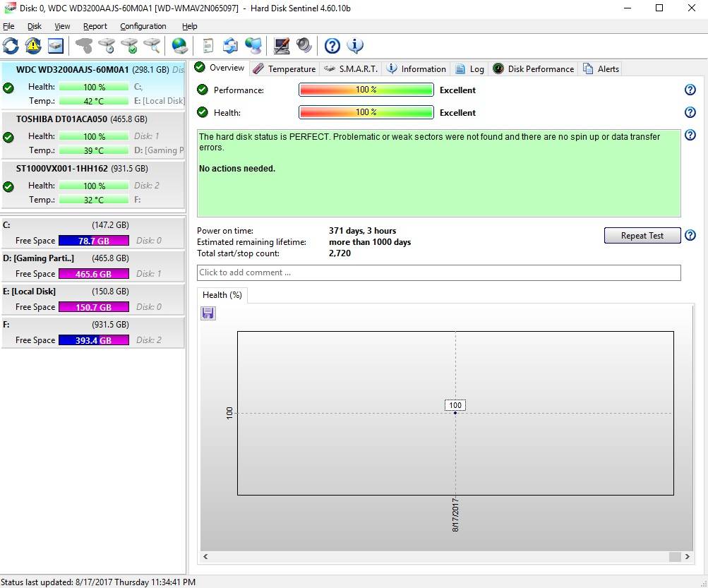Click the Performance 100 % gradient bar
The width and height of the screenshot is (708, 588).
coord(366,90)
